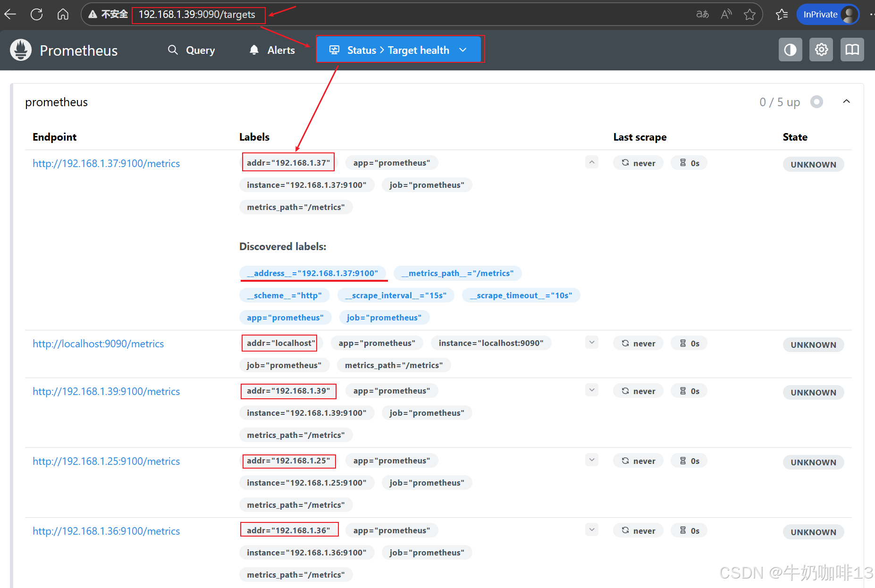Open endpoint http://192.168.1.25:9100/metrics
Screen dimensions: 875x588
(106, 461)
